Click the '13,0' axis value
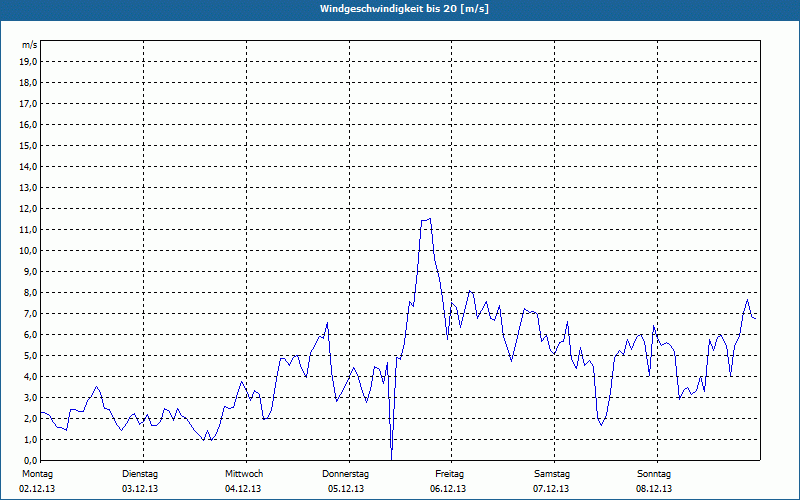 click(29, 188)
